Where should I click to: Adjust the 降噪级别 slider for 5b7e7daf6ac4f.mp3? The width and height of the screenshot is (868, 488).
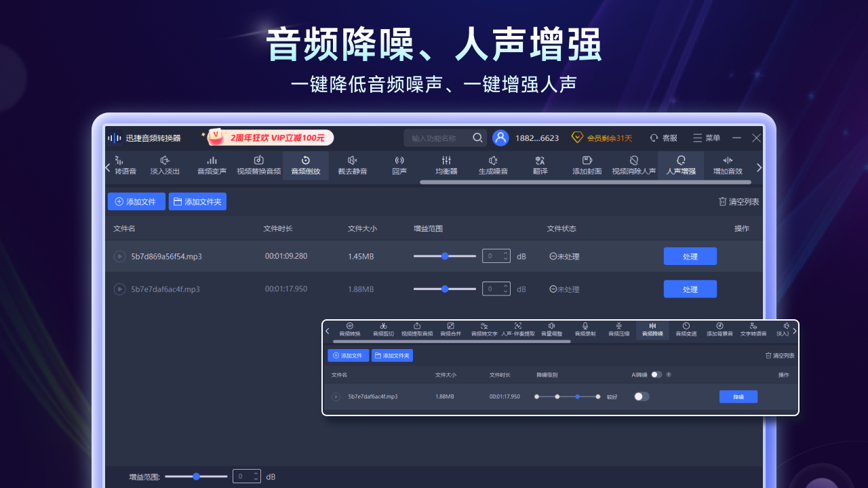coord(576,396)
